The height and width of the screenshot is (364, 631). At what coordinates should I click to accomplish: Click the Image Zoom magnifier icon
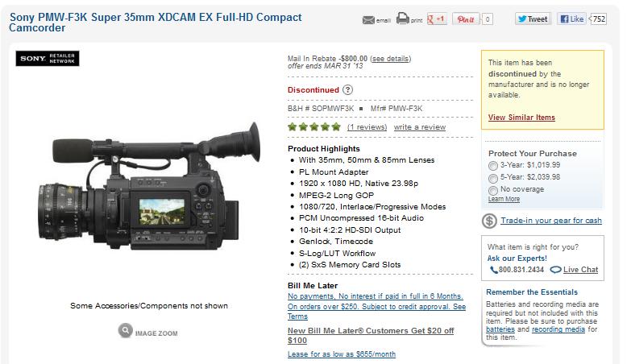[x=126, y=331]
